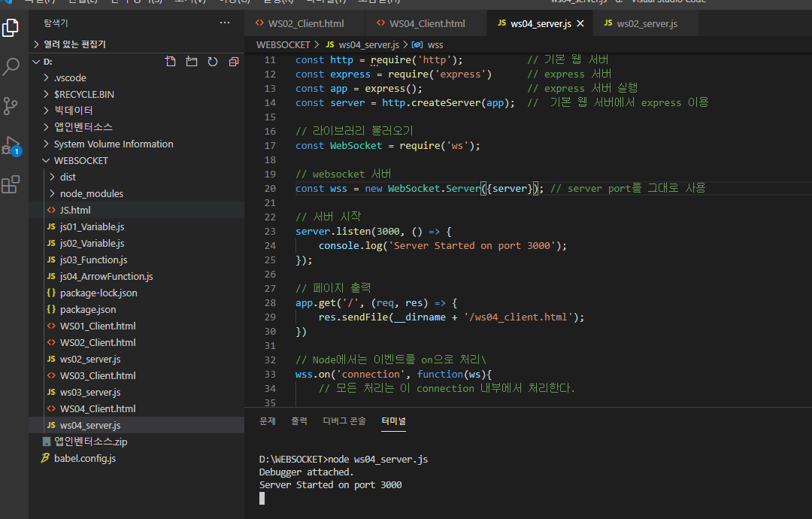The image size is (812, 519).
Task: Open WS01_Client.html in the file tree
Action: 136,326
